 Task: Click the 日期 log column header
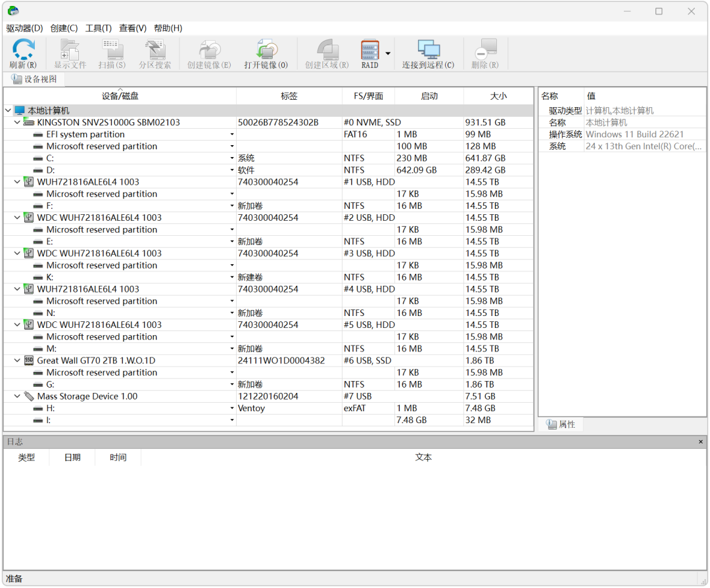point(72,458)
